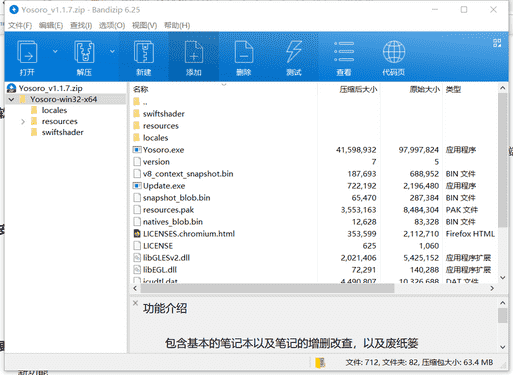
Task: Open the dropdown arrow next to 解压
Action: [x=112, y=51]
